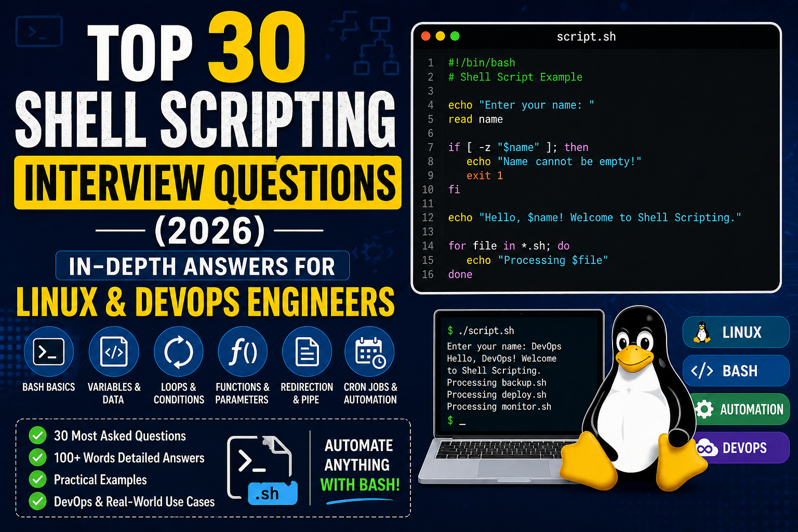The image size is (798, 532).
Task: Click 'Processing deploy.sh' terminal output
Action: click(x=497, y=394)
